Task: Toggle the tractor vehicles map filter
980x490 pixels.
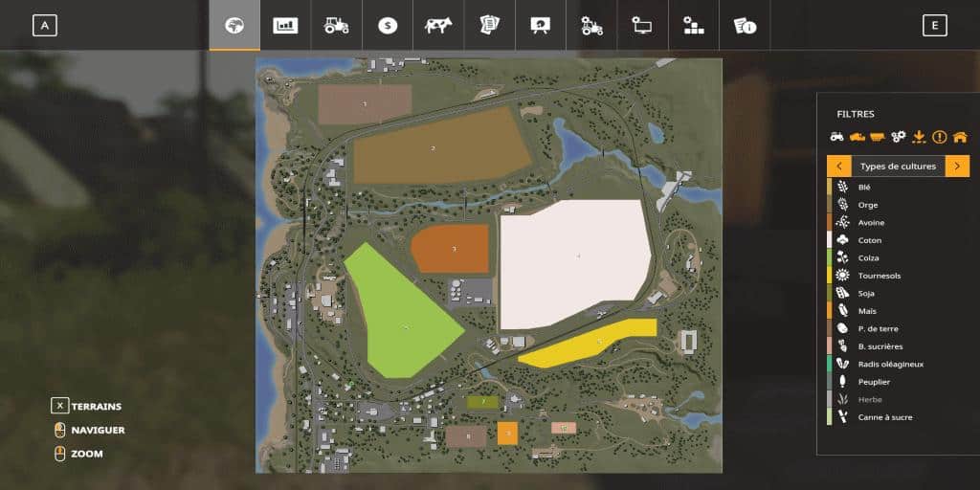Action: coord(837,137)
